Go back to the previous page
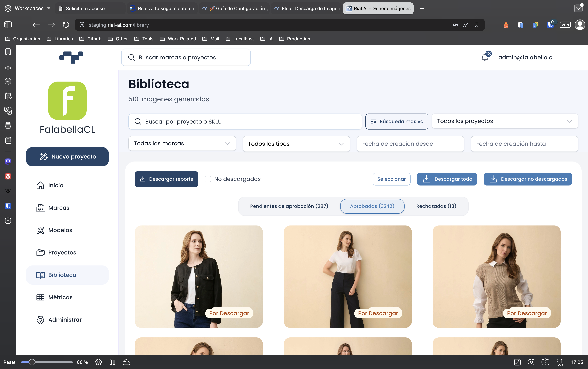The width and height of the screenshot is (588, 369). (x=36, y=25)
